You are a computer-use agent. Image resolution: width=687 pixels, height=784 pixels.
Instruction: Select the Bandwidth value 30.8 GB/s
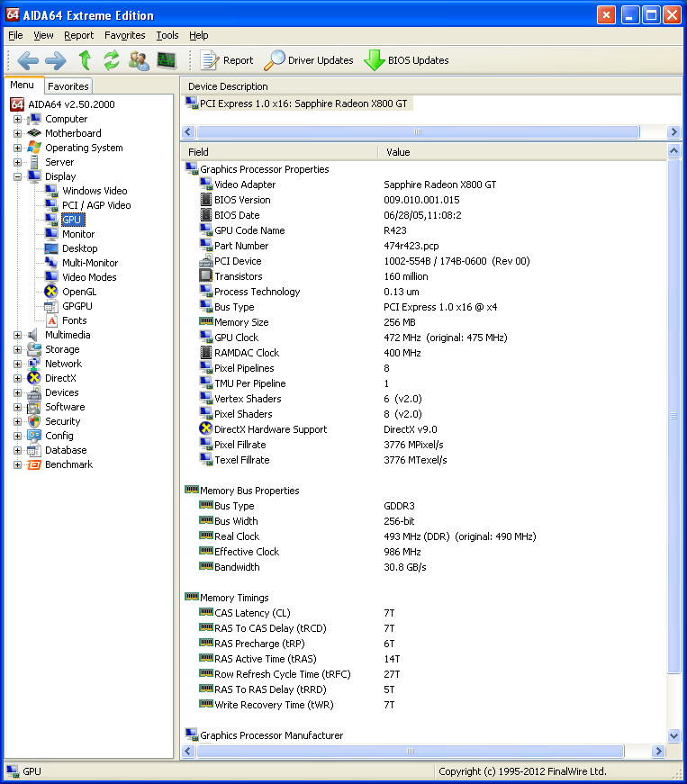[405, 567]
